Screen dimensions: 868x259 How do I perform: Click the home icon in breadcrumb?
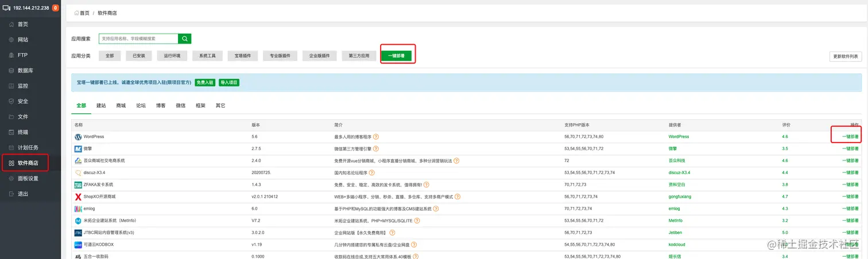77,13
